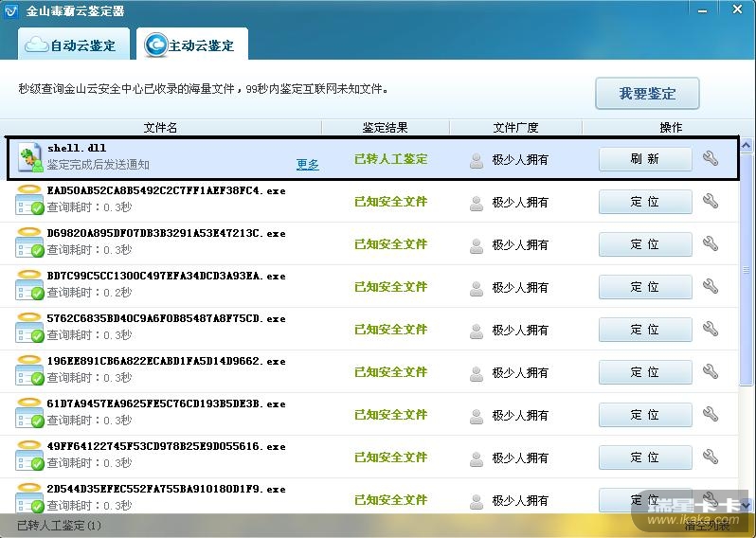
Task: Click safe-file icon of 5762C6835BD40C9A6F0B85487A8F75CD.exe
Action: 29,328
